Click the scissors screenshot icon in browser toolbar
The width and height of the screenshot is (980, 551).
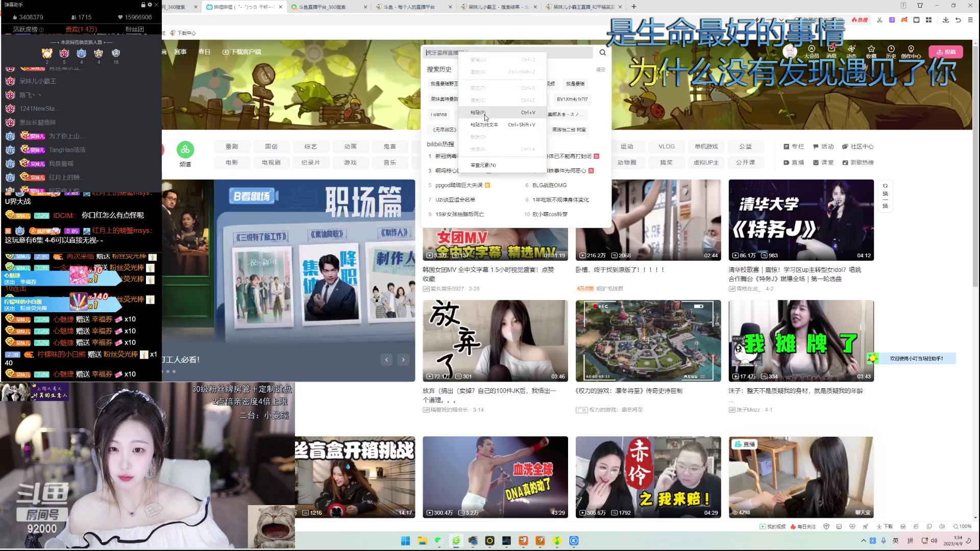(x=879, y=20)
